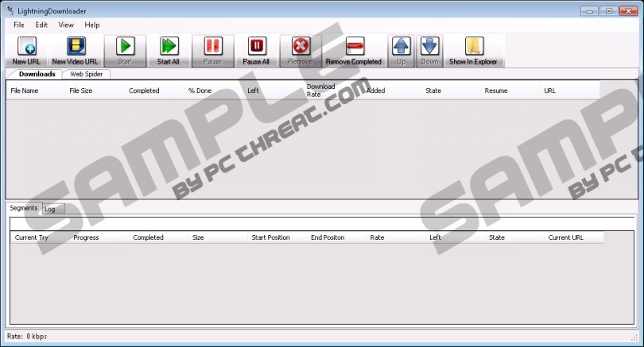Click the Current Try segment column
This screenshot has width=644, height=347.
pyautogui.click(x=41, y=237)
